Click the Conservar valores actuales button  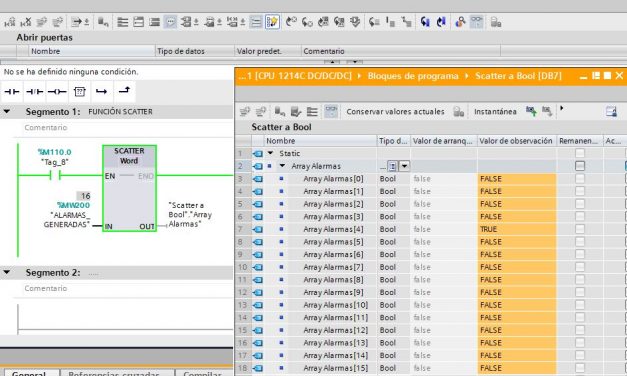point(395,112)
